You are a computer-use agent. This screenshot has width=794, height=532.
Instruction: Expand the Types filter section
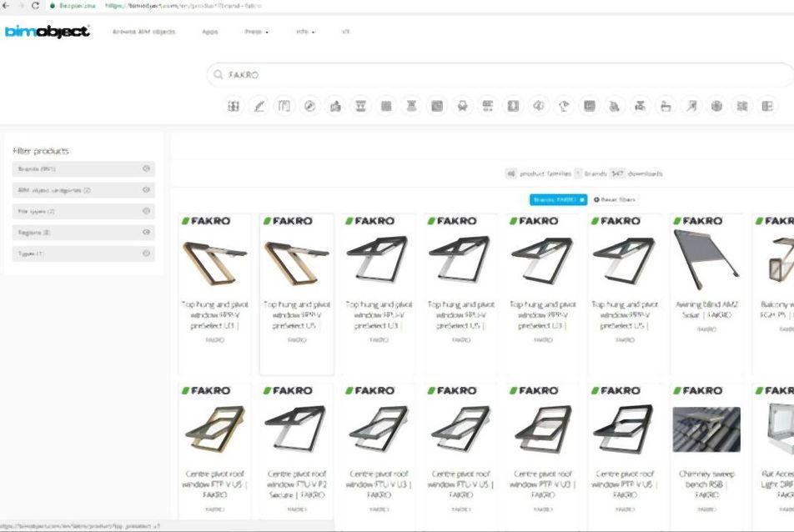click(x=83, y=253)
